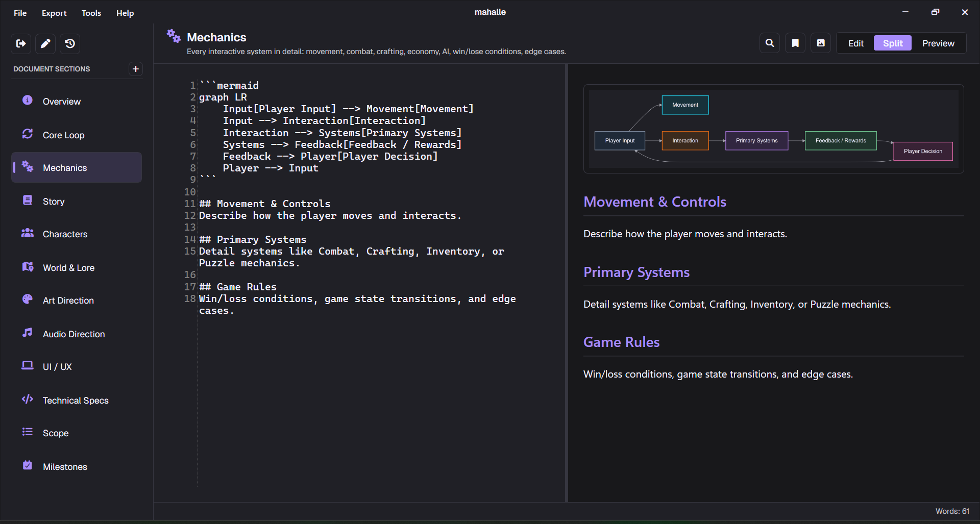Click the Mechanics gears icon in sidebar

[28, 167]
